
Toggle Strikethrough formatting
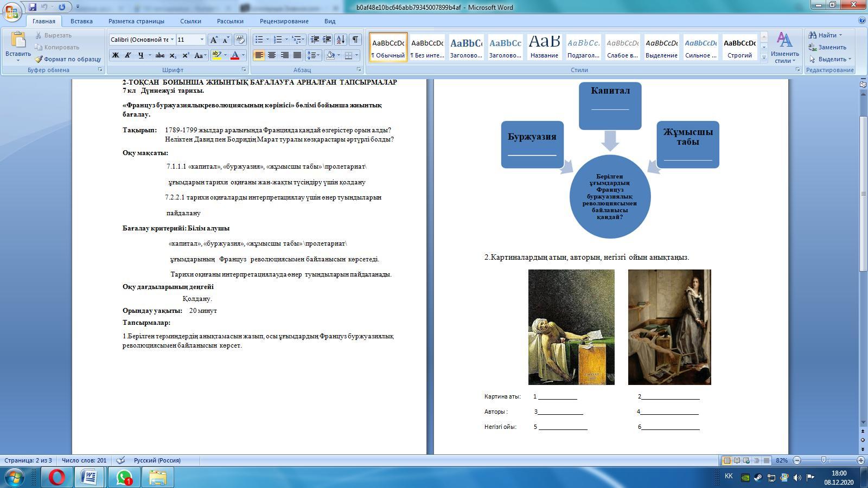[x=159, y=55]
